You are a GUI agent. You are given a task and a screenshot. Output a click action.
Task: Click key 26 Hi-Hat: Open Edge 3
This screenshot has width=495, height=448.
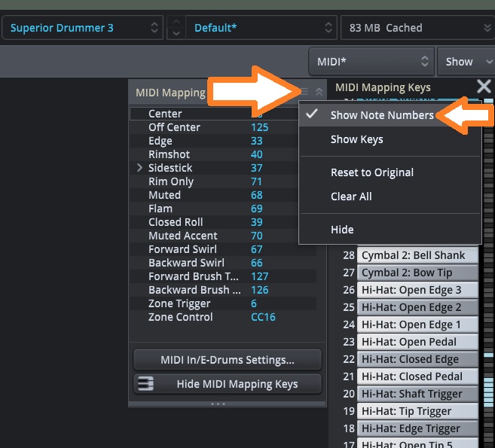pos(417,290)
